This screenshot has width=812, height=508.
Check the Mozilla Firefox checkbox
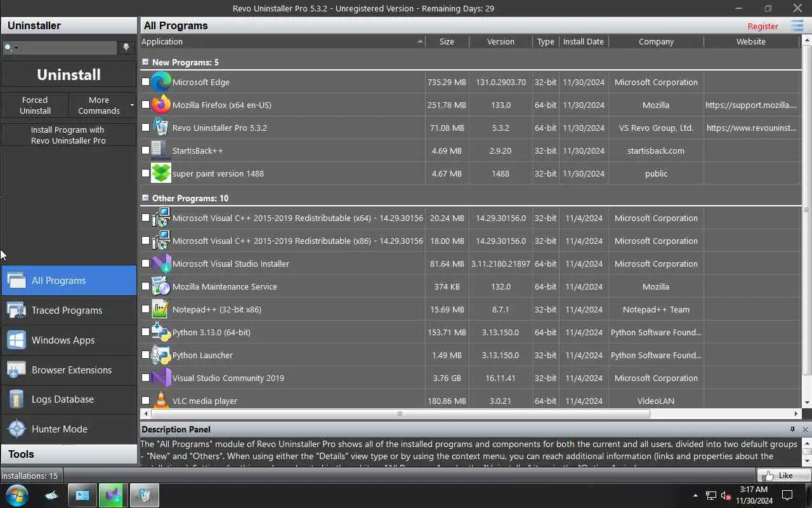(145, 105)
